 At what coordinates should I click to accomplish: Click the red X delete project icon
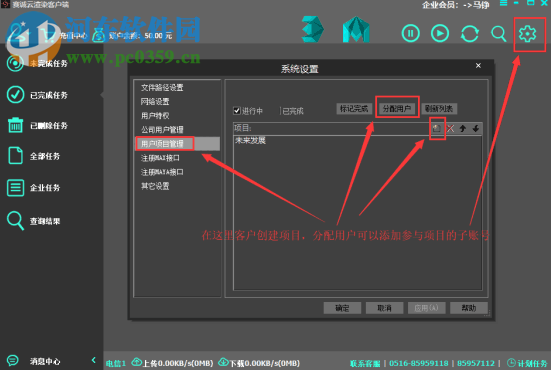(x=450, y=128)
